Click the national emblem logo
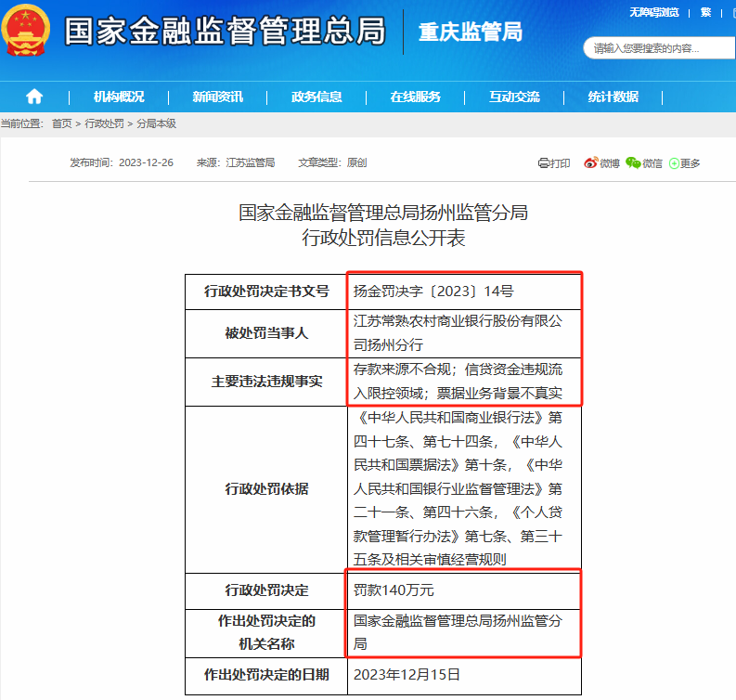This screenshot has height=700, width=736. pos(25,30)
